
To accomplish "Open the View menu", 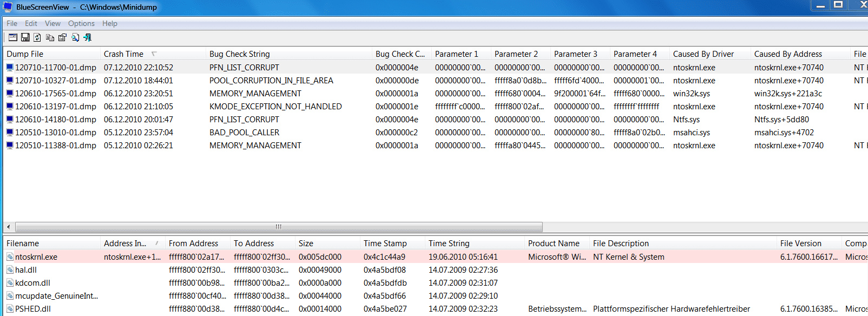I will (52, 23).
